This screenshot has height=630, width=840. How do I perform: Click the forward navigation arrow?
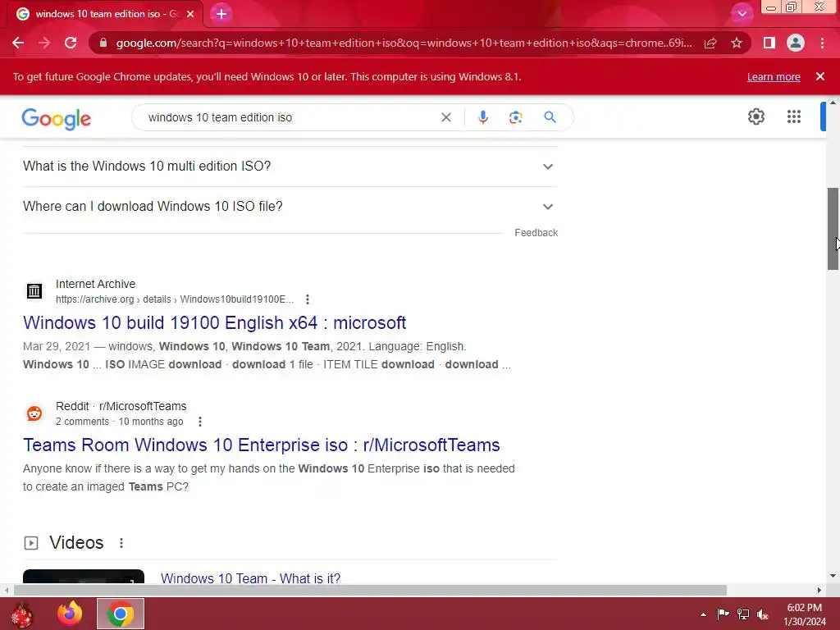tap(44, 43)
